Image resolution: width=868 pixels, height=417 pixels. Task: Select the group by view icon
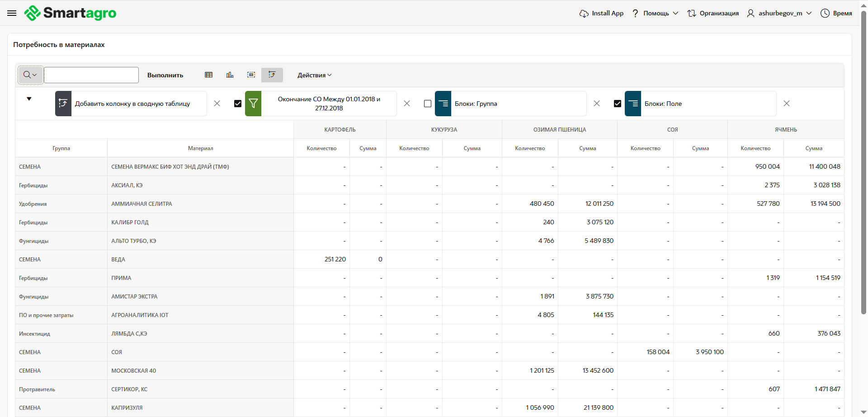[251, 75]
